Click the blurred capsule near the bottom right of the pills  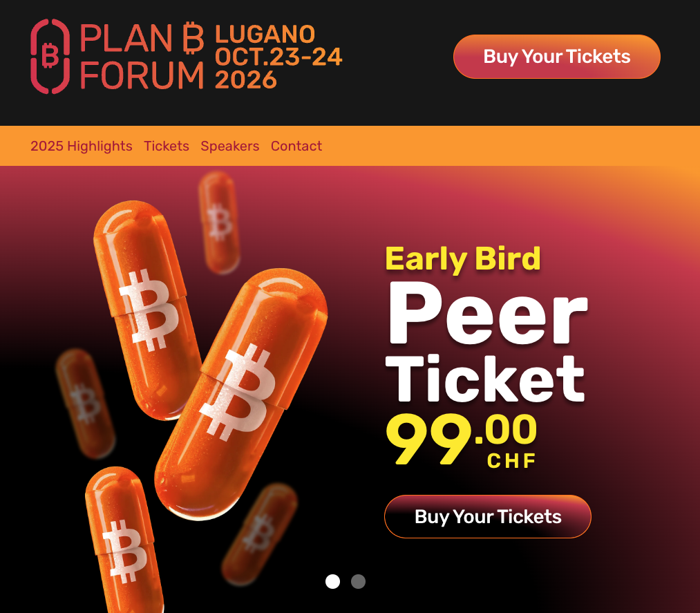(x=261, y=534)
